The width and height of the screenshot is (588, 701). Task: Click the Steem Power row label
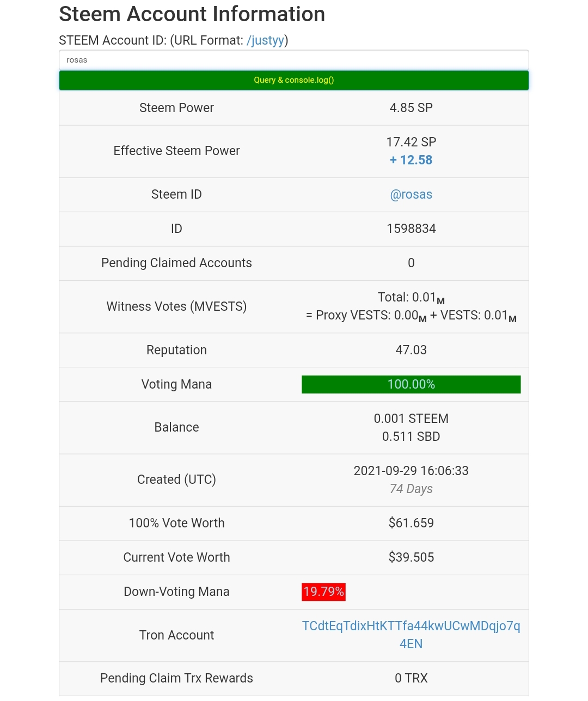176,108
